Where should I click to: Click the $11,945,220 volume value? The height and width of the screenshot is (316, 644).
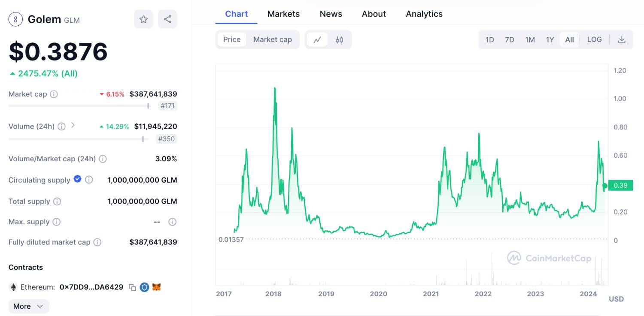coord(155,126)
